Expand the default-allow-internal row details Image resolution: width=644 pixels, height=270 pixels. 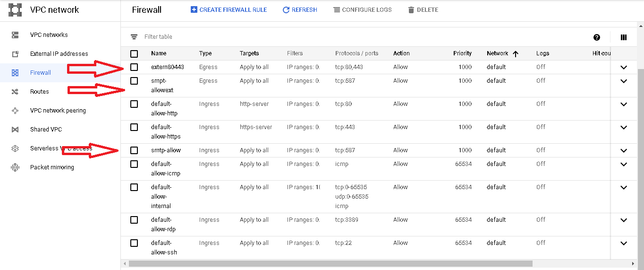point(624,187)
